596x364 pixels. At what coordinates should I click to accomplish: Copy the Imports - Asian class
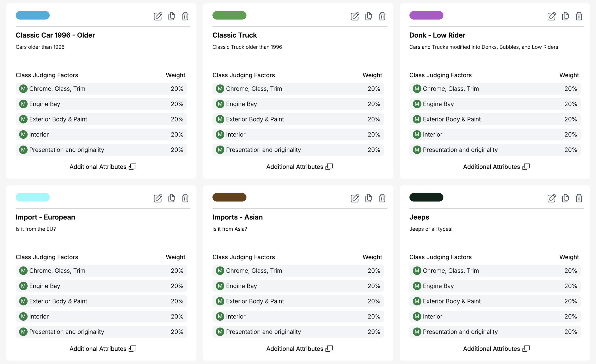pyautogui.click(x=368, y=198)
